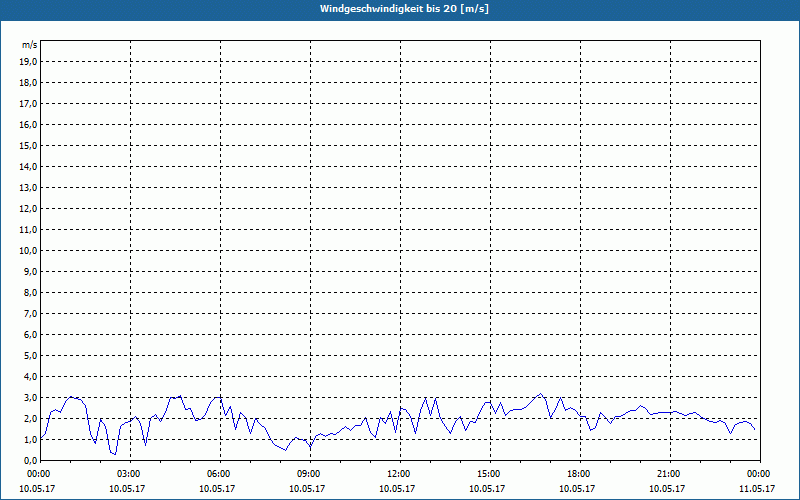This screenshot has width=800, height=500.
Task: Click the "09:00" time label
Action: 308,474
